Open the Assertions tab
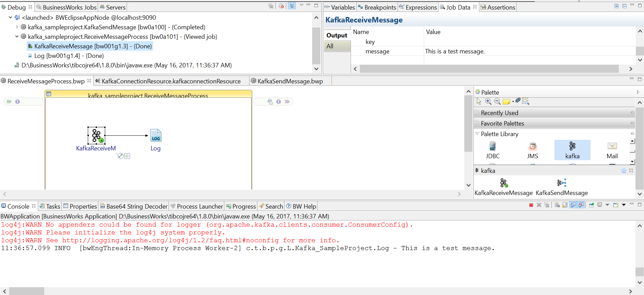Viewport: 644px width, 295px height. click(x=498, y=7)
